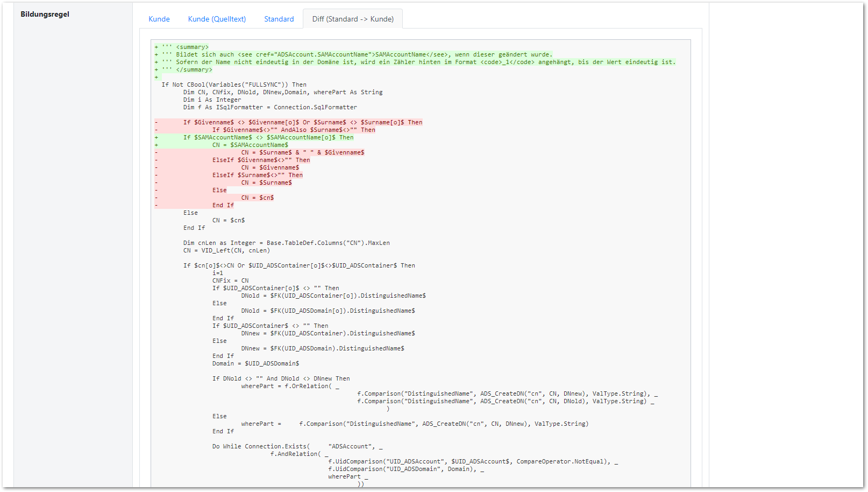The height and width of the screenshot is (492, 868).
Task: Open the Kunde (Quelltext) tab
Action: coord(217,19)
